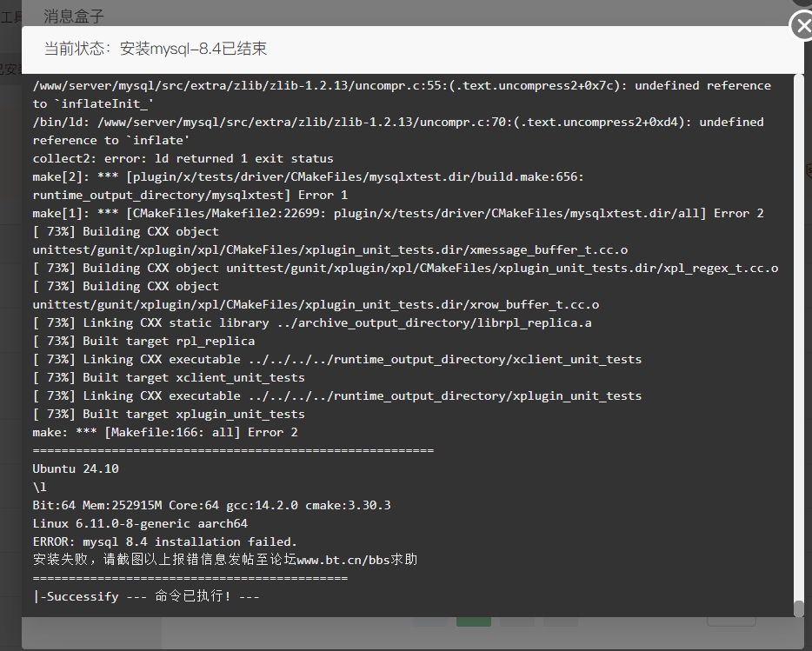Click the 'Linking CXX executable' xplugin_unit_tests line
Image resolution: width=812 pixels, height=651 pixels.
(336, 395)
